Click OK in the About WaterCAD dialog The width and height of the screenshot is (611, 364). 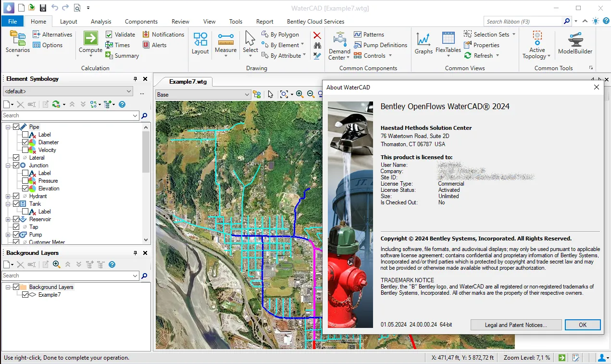pyautogui.click(x=583, y=325)
